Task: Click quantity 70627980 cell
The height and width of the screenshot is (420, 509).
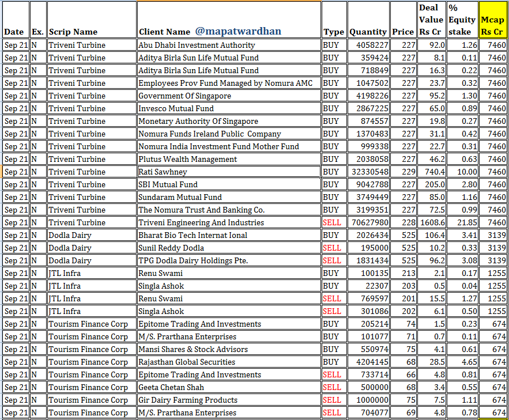Action: (368, 222)
